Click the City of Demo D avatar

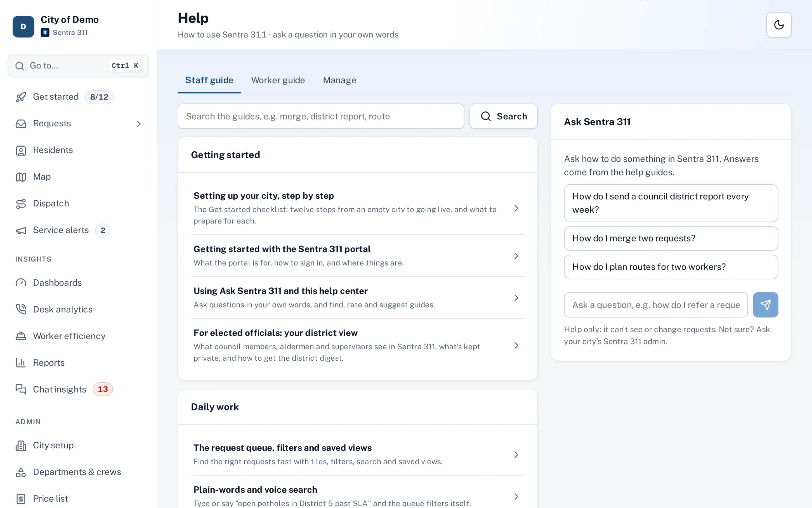coord(23,26)
